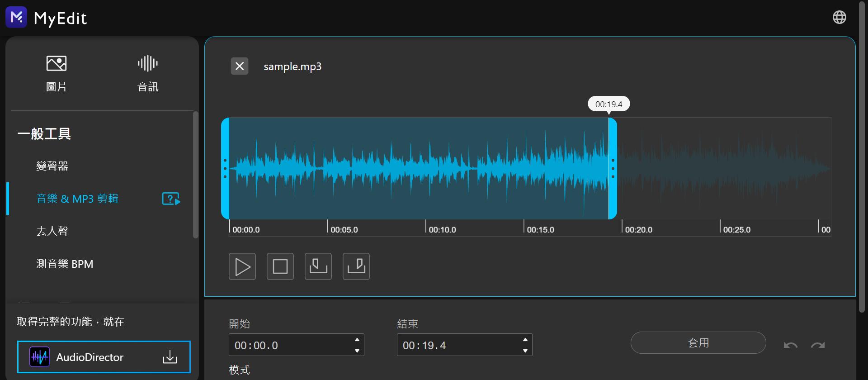Image resolution: width=868 pixels, height=380 pixels.
Task: Set selection start marker at playhead
Action: tap(318, 266)
